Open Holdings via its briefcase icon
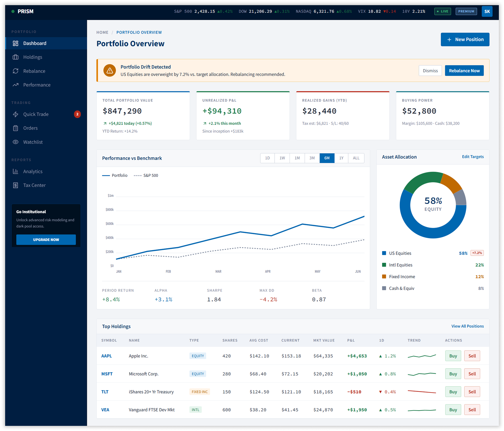Screen dimensions: 504x431 (15, 57)
